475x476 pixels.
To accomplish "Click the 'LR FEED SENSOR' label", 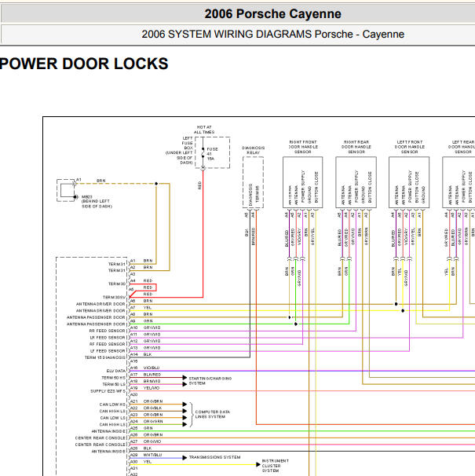I will pyautogui.click(x=107, y=338).
